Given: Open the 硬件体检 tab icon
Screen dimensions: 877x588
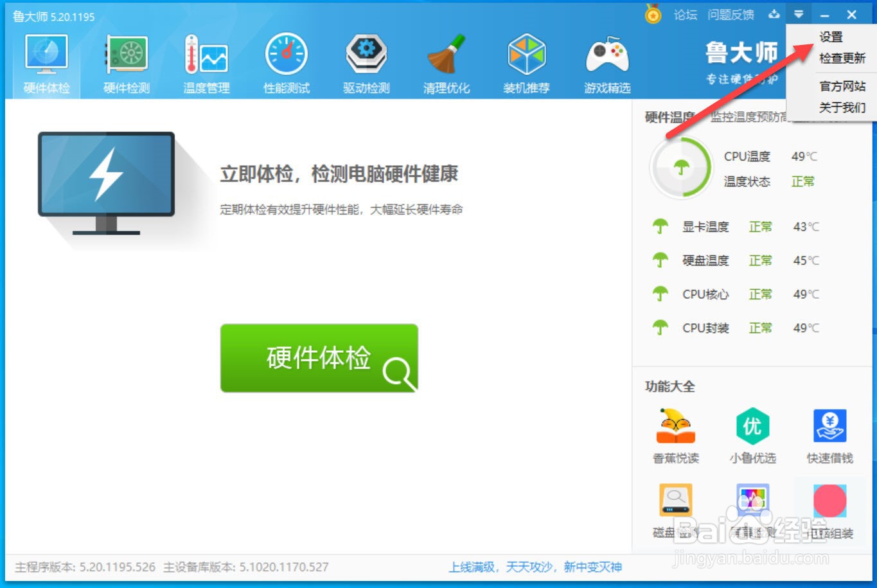Looking at the screenshot, I should pyautogui.click(x=46, y=54).
